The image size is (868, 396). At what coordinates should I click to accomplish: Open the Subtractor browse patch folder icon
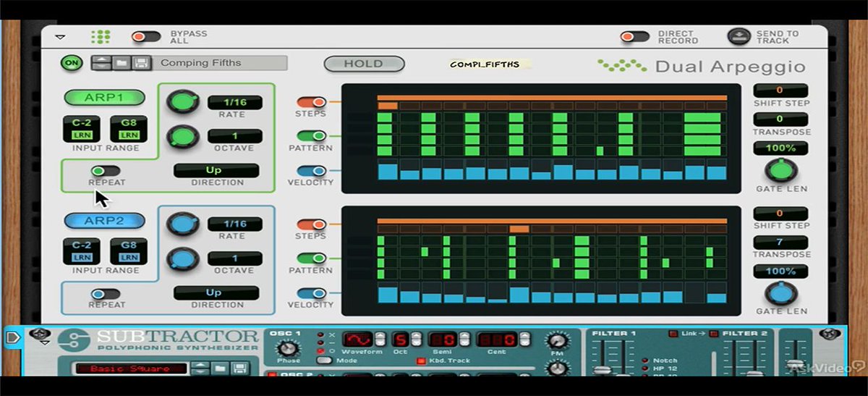tap(220, 368)
